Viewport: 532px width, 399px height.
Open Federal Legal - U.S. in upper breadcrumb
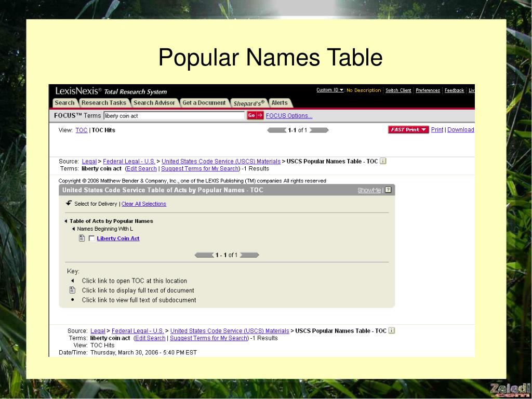pyautogui.click(x=129, y=161)
